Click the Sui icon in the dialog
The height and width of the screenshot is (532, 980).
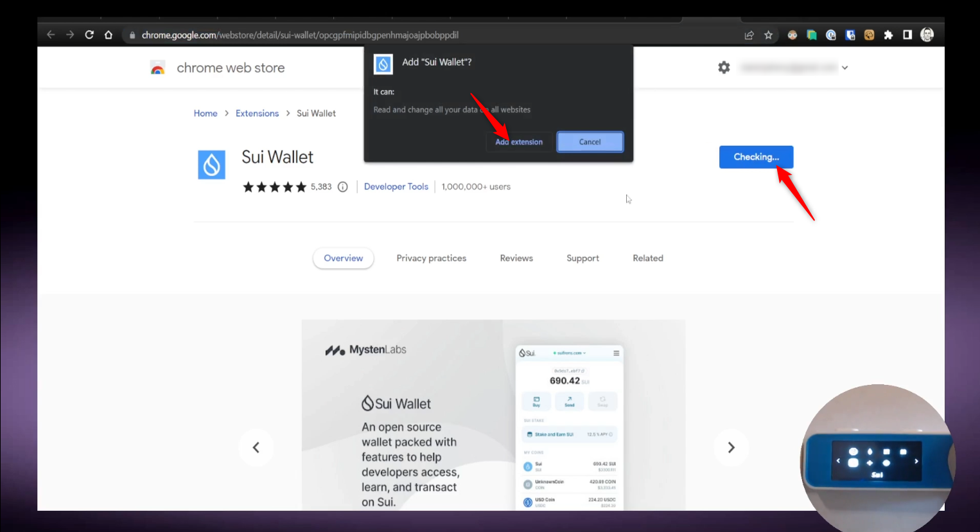coord(383,64)
